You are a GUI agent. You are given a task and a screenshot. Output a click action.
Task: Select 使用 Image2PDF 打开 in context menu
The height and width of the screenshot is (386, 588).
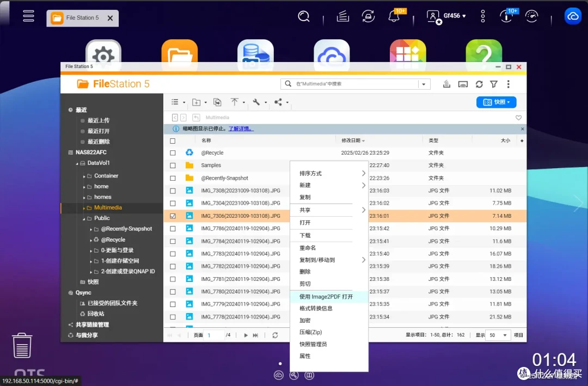pyautogui.click(x=326, y=297)
